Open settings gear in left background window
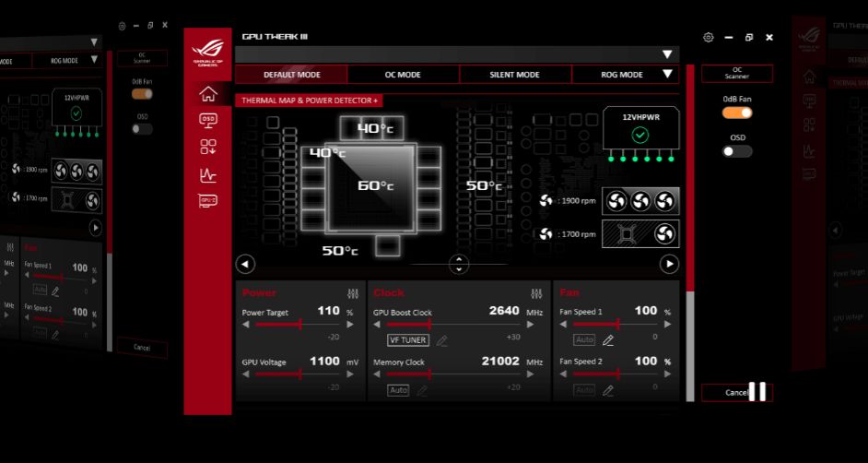Screen dimensions: 868x463 point(122,26)
